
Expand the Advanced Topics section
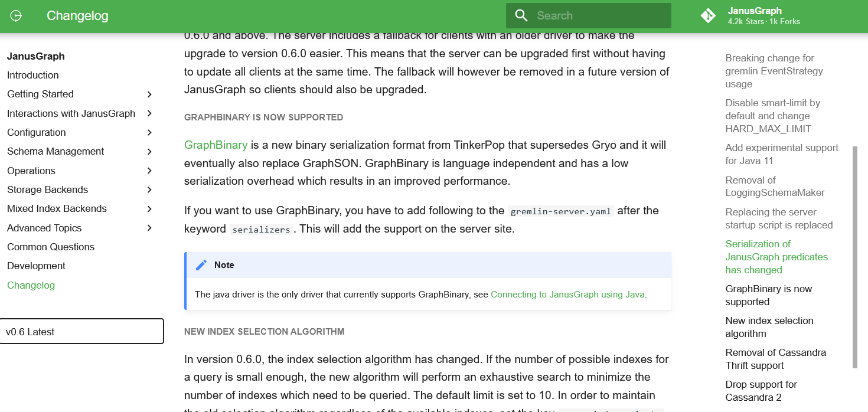pos(149,228)
